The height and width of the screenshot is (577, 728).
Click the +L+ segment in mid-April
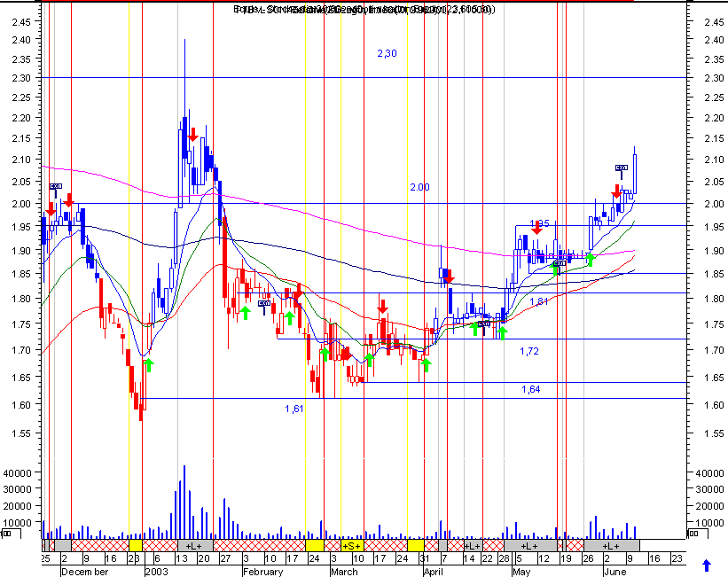click(474, 546)
